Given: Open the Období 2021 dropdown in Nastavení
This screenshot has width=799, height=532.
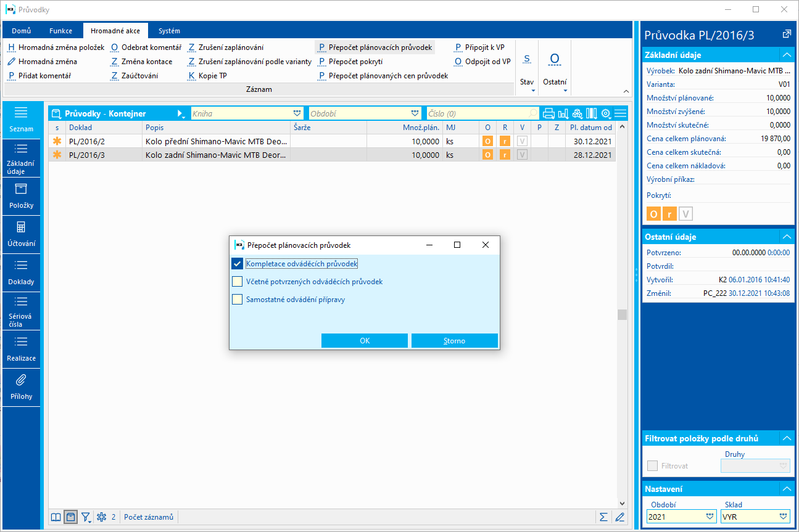Looking at the screenshot, I should pos(710,517).
